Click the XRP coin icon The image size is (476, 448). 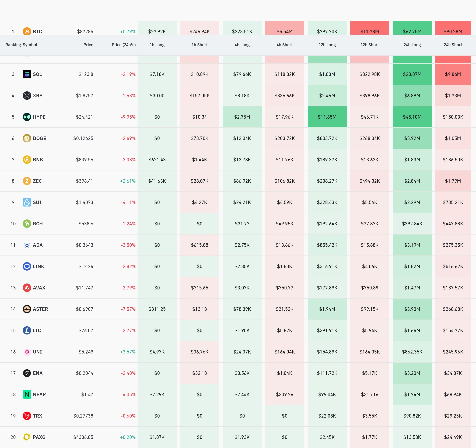tap(27, 96)
